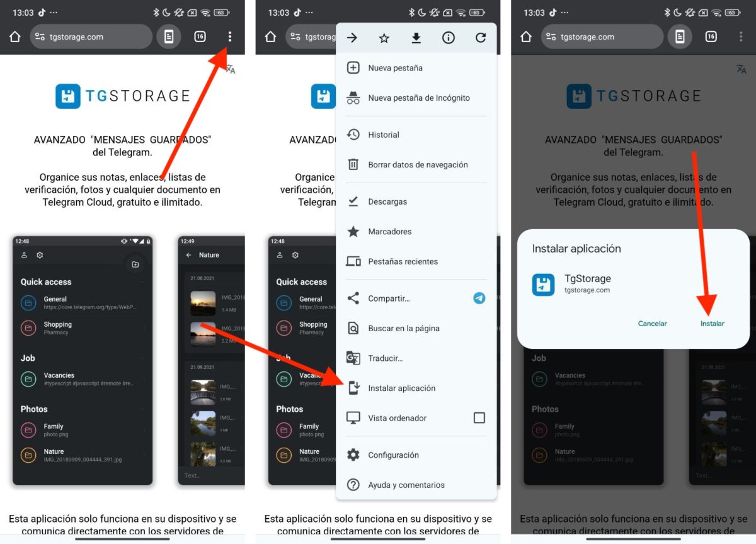The height and width of the screenshot is (544, 756).
Task: Reload the page from the menu refresh icon
Action: pyautogui.click(x=481, y=38)
